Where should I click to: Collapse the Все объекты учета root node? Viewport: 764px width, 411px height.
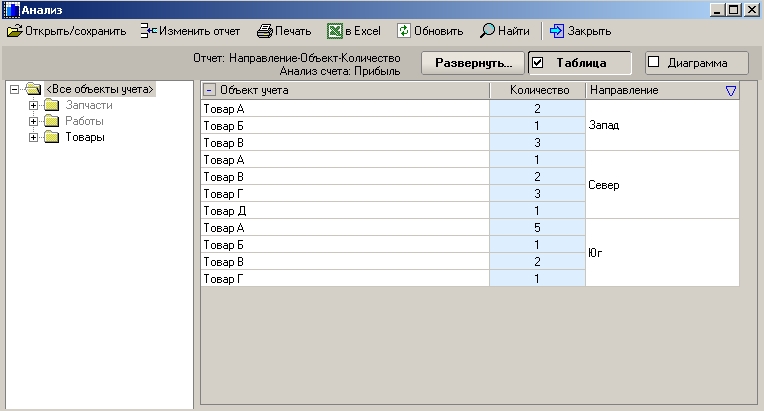tap(14, 90)
